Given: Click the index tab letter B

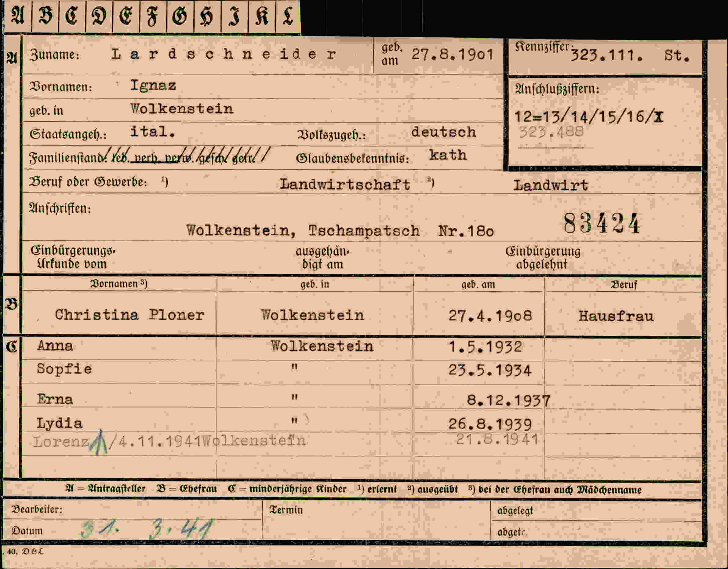Looking at the screenshot, I should [x=45, y=16].
